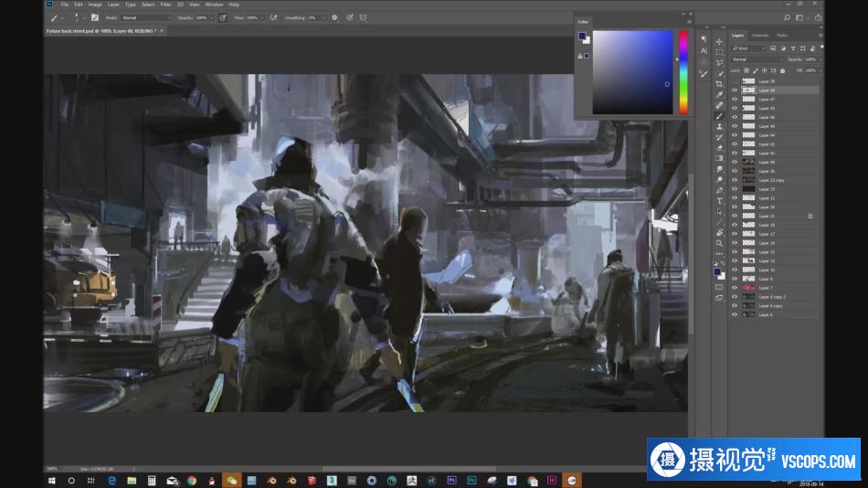Open the brush Opacity slider dropdown arrow
This screenshot has height=488, width=868.
211,17
